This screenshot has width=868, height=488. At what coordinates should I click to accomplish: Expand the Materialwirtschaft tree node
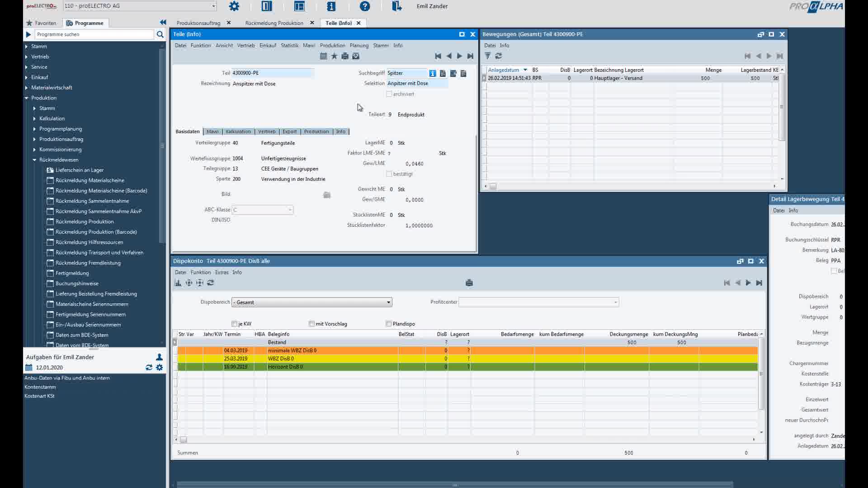click(26, 88)
